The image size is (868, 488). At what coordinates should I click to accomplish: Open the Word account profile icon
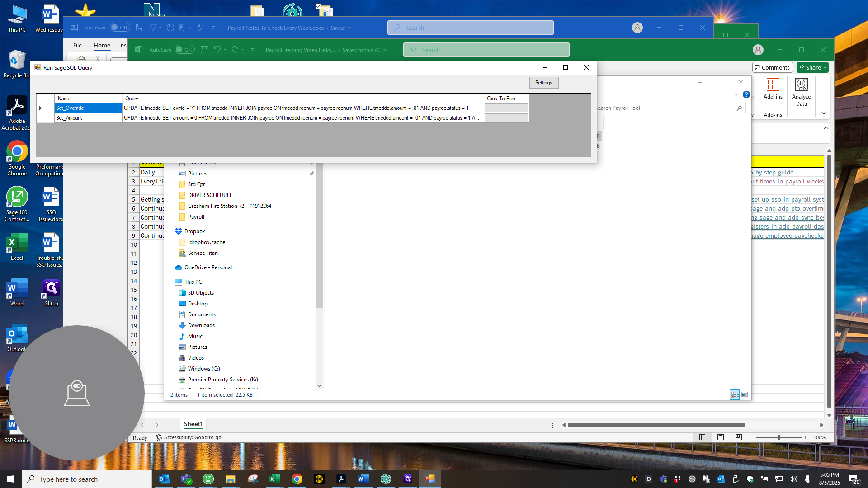(637, 28)
